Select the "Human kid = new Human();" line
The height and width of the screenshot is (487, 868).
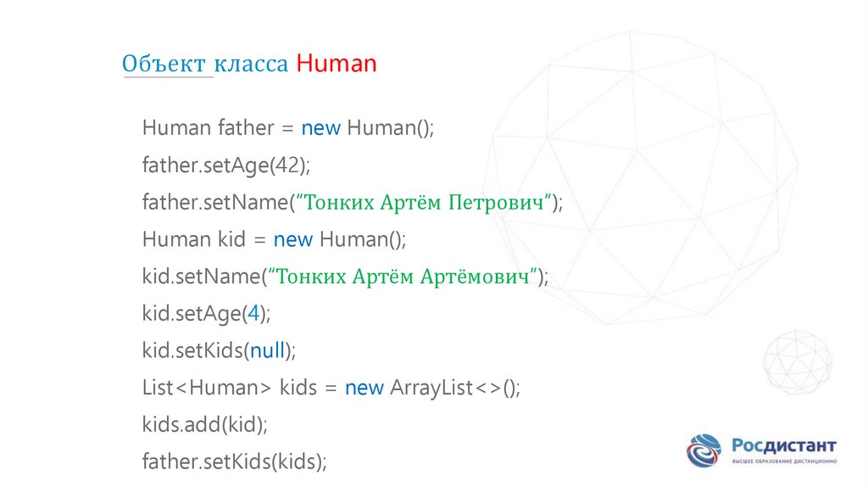(275, 239)
